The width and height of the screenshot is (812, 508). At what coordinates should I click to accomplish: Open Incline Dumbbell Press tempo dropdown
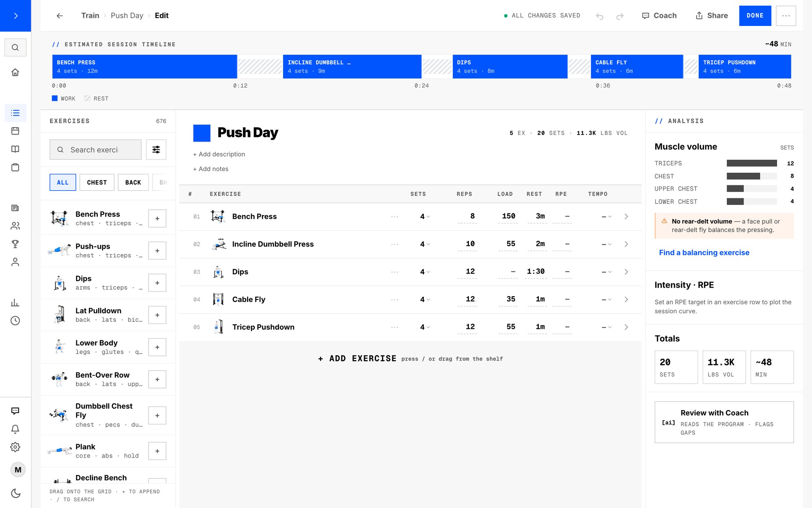(x=607, y=244)
